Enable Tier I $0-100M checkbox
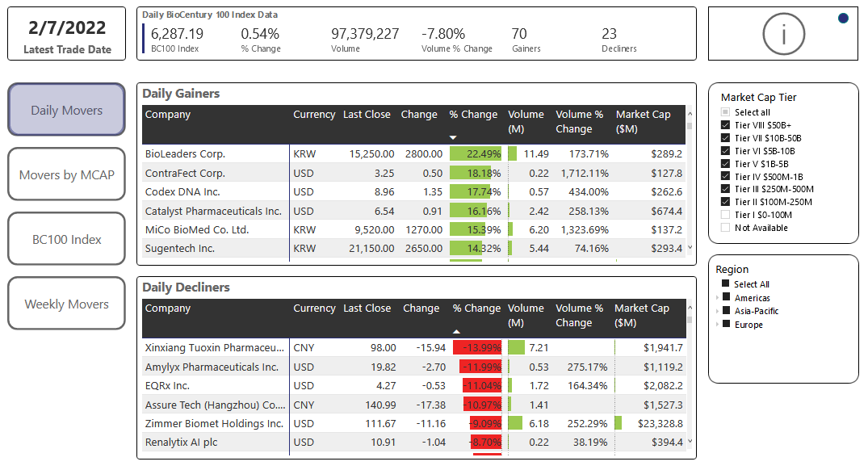Image resolution: width=868 pixels, height=470 pixels. pyautogui.click(x=725, y=215)
